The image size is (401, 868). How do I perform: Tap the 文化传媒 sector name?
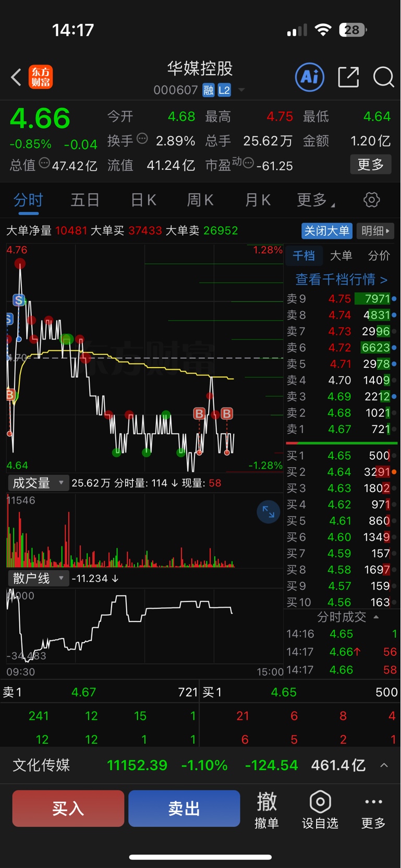pyautogui.click(x=41, y=765)
